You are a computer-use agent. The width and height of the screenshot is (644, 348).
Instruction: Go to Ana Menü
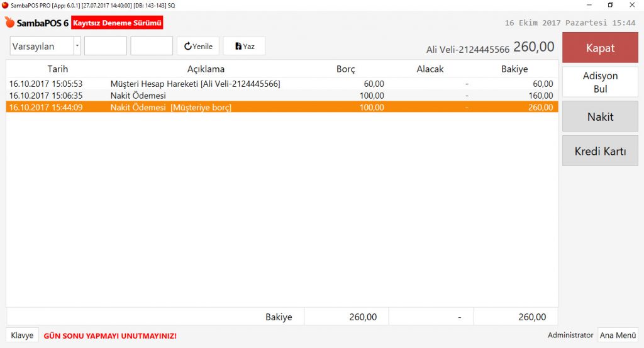(617, 335)
